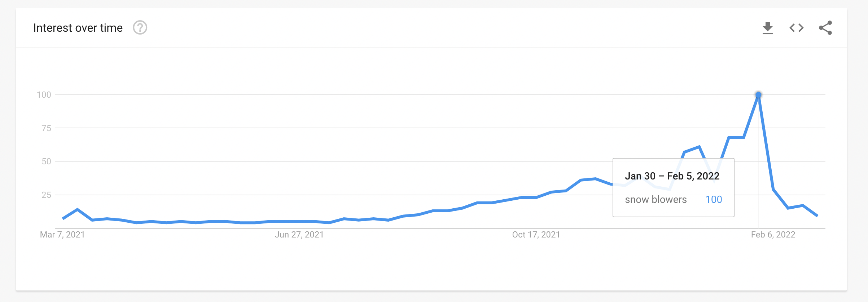
Task: Open the embed code icon
Action: [x=797, y=28]
